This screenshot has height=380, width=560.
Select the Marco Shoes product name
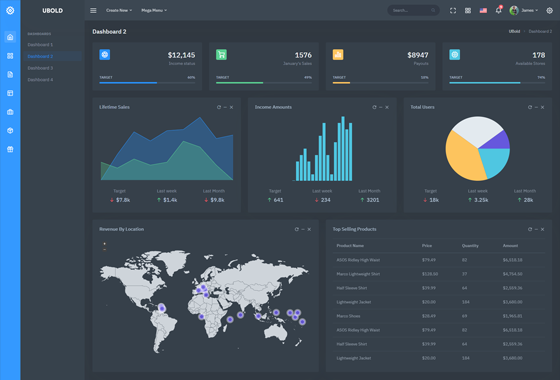click(x=348, y=316)
